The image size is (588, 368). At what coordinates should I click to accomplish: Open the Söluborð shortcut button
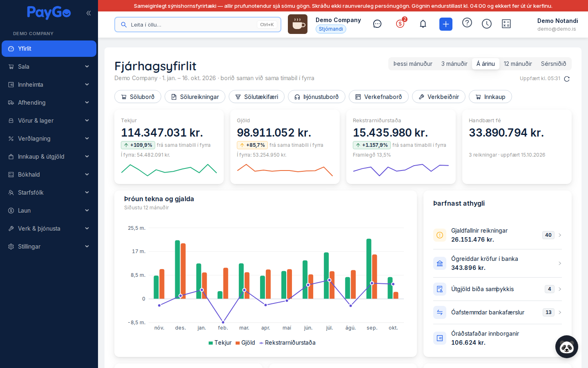click(138, 97)
